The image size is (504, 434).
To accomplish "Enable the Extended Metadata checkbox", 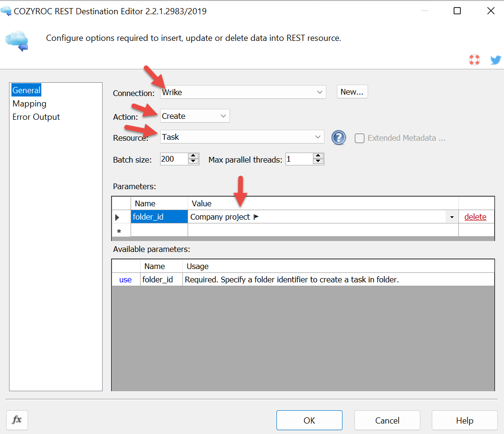I will (360, 138).
